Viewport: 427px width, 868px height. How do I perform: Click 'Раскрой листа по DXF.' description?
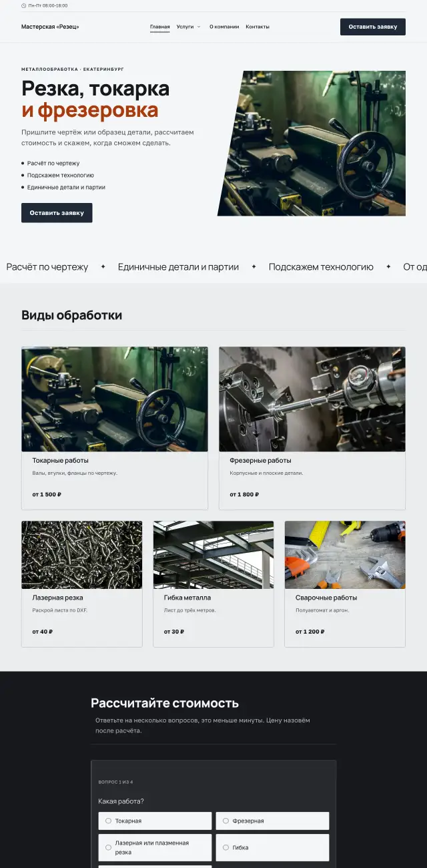[x=59, y=610]
